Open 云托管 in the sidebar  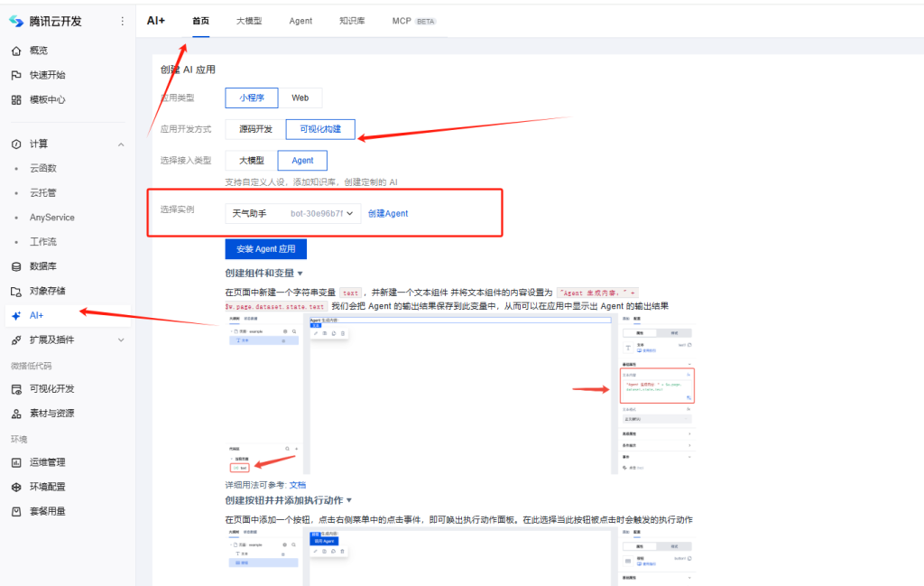[x=43, y=193]
